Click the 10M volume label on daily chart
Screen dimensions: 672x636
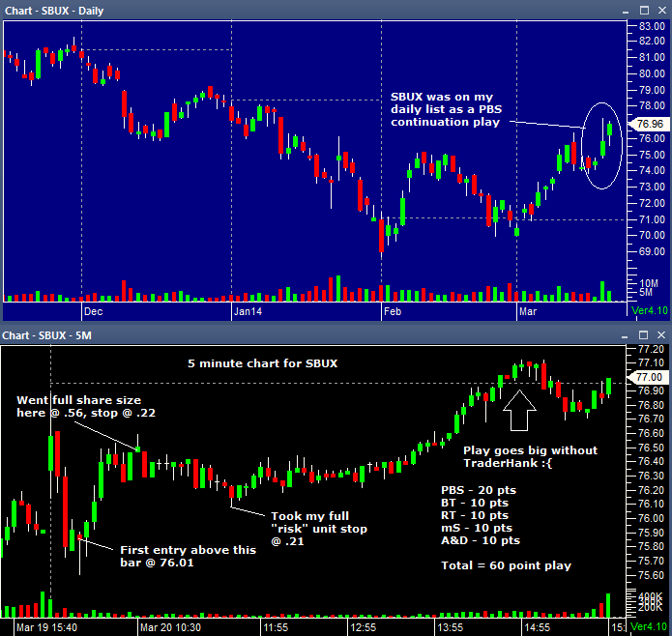pyautogui.click(x=649, y=283)
